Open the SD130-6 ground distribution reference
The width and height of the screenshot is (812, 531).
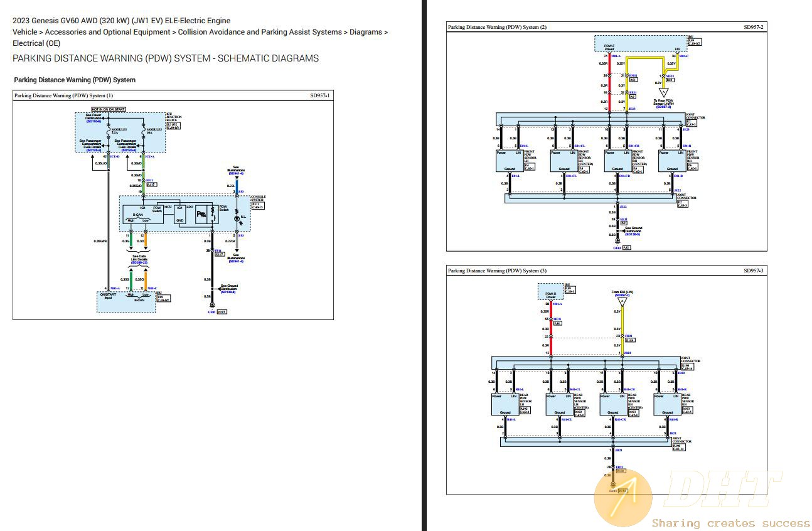(228, 292)
